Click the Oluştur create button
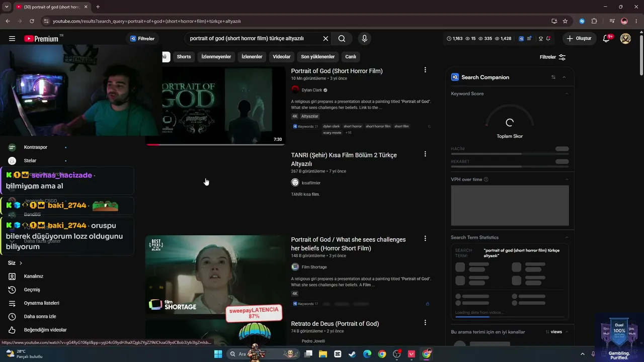Viewport: 644px width, 362px height. (579, 39)
